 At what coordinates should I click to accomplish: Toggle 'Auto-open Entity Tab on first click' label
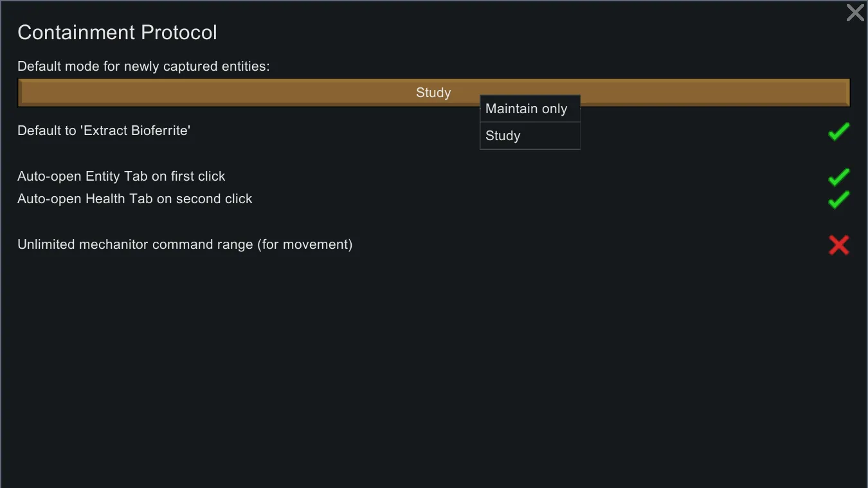121,176
